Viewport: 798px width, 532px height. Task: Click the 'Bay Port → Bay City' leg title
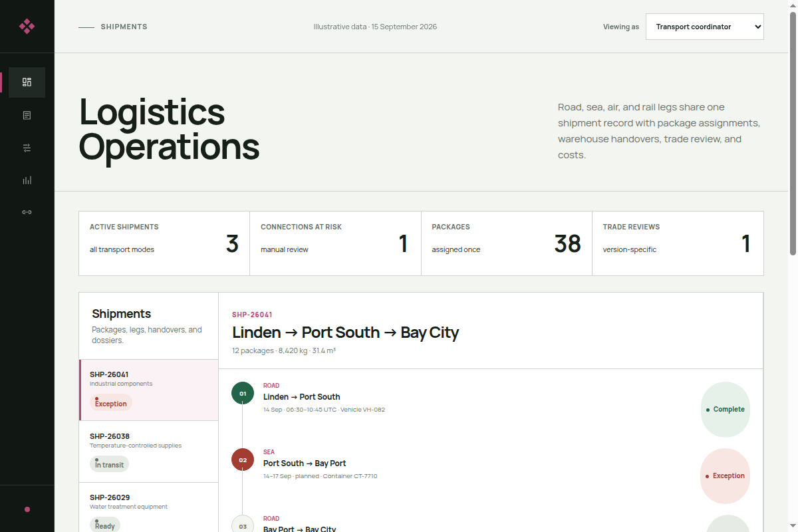pyautogui.click(x=300, y=529)
